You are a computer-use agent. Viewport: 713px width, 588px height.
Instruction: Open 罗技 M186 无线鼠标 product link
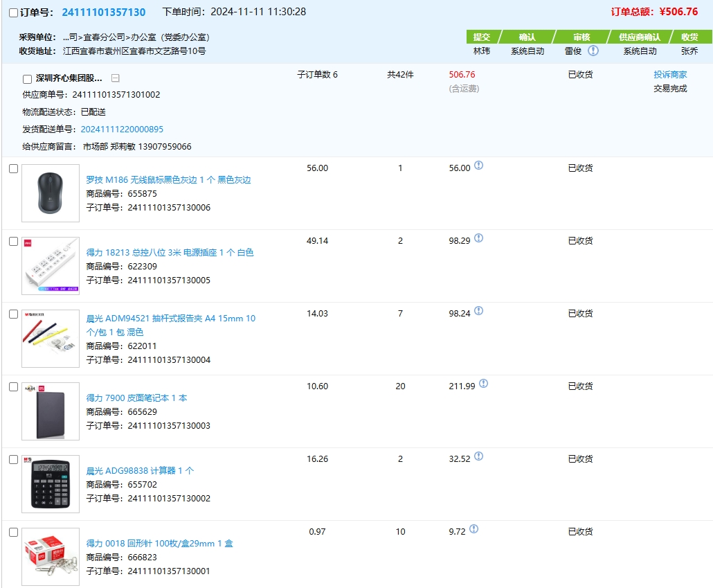click(x=168, y=180)
